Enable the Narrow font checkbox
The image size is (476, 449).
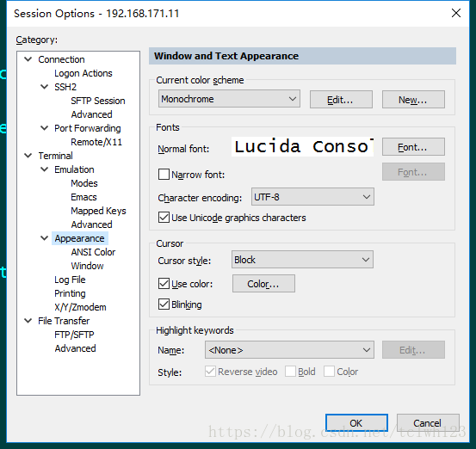164,175
